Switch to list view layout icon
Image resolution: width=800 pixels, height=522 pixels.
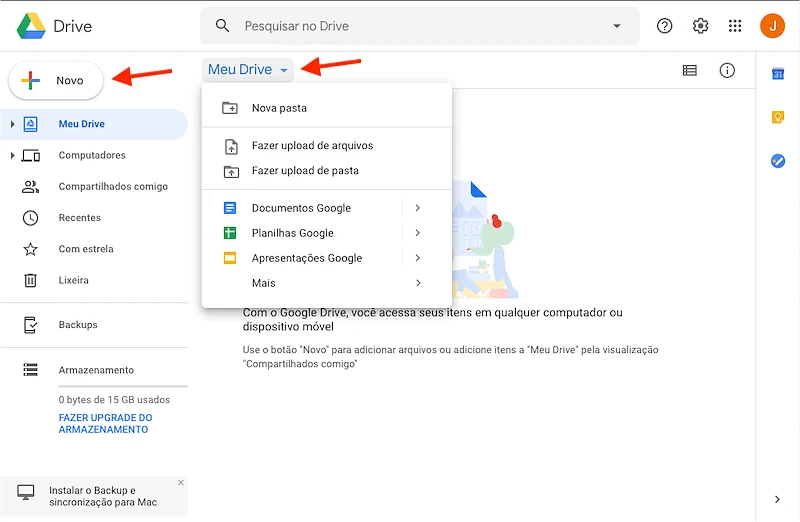pyautogui.click(x=690, y=70)
